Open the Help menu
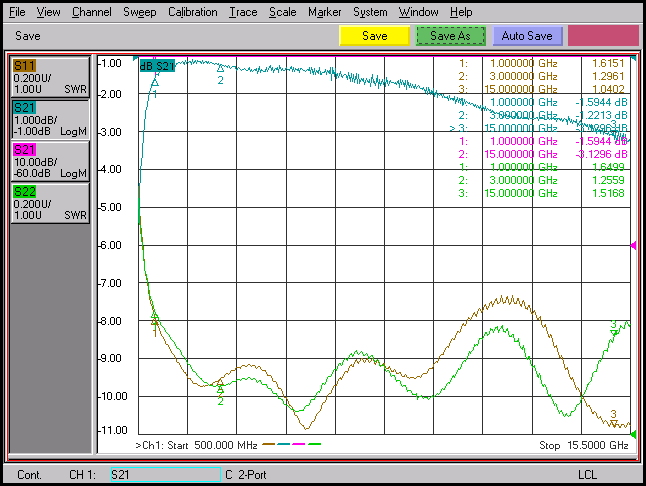 click(461, 12)
